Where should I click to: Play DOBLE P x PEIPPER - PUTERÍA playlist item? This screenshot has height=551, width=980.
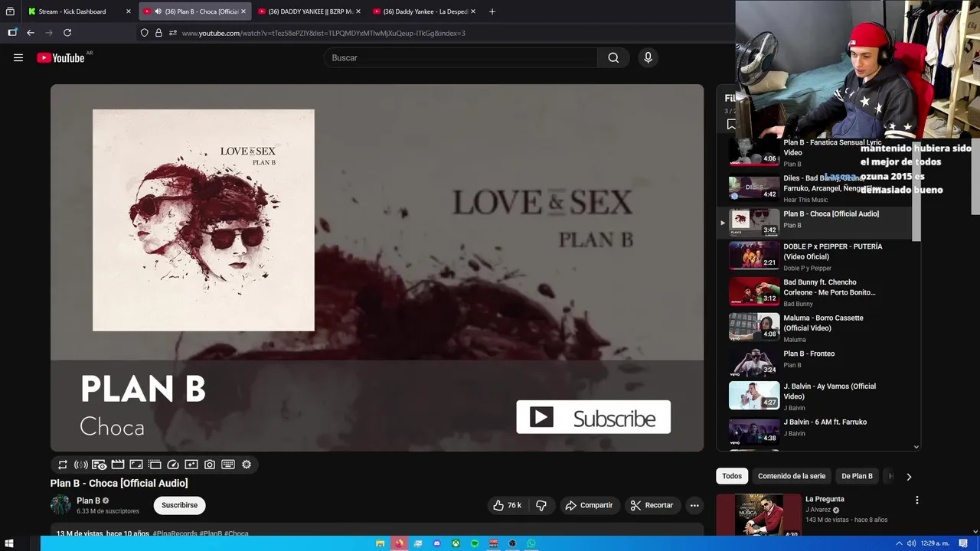click(x=815, y=256)
